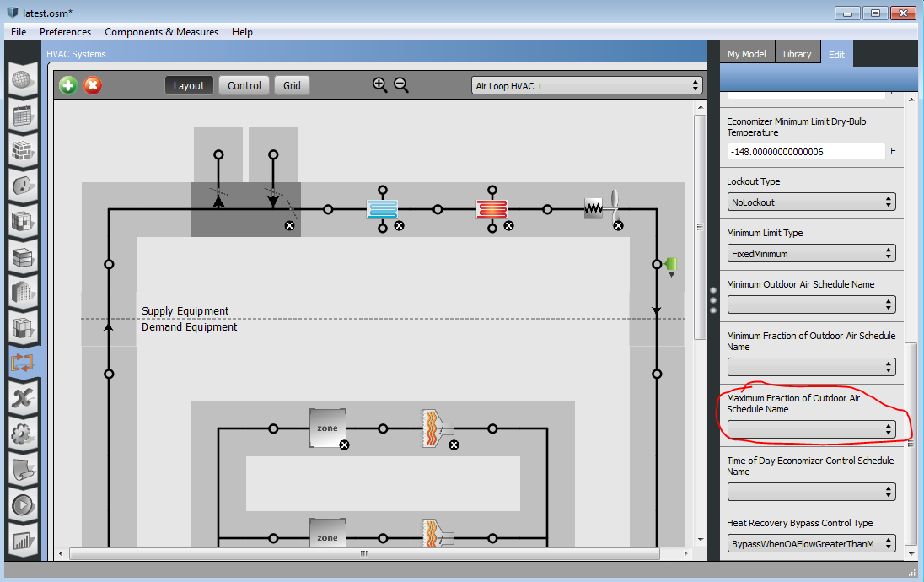Open the My Model tab
This screenshot has height=582, width=924.
coord(747,54)
